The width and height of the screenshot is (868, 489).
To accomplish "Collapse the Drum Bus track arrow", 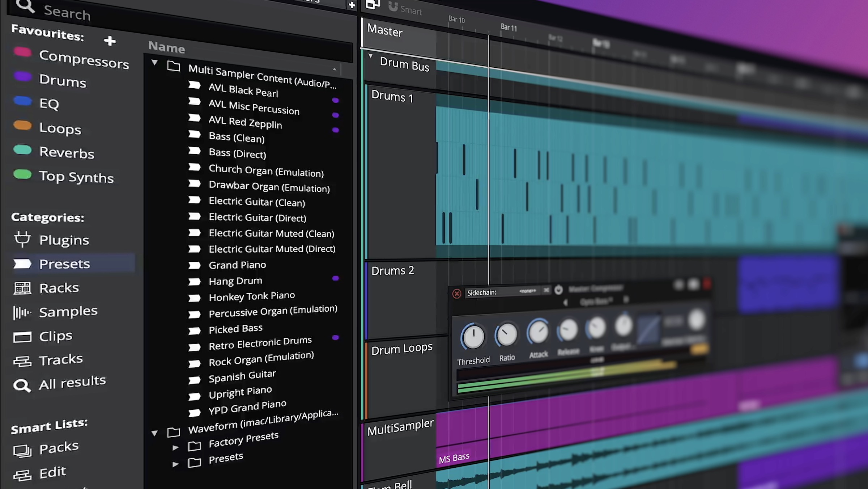I will pos(370,56).
